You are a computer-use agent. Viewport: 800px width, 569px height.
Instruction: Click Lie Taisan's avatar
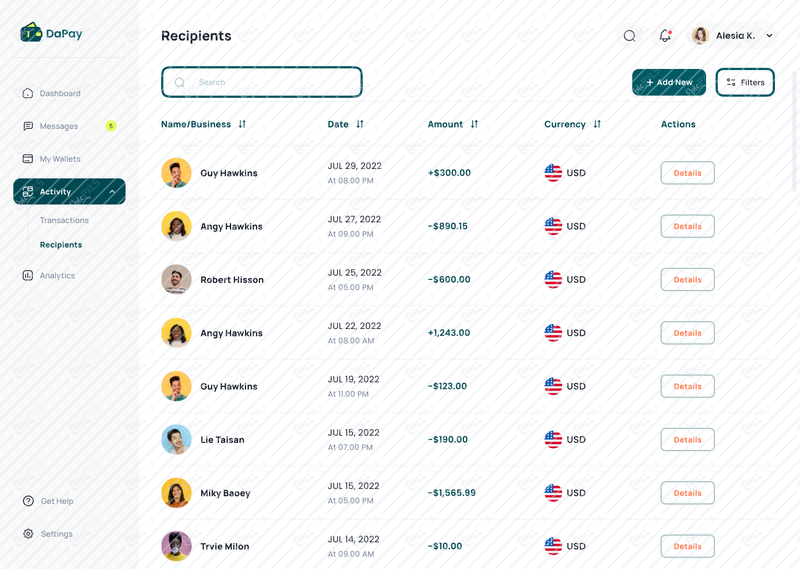177,439
